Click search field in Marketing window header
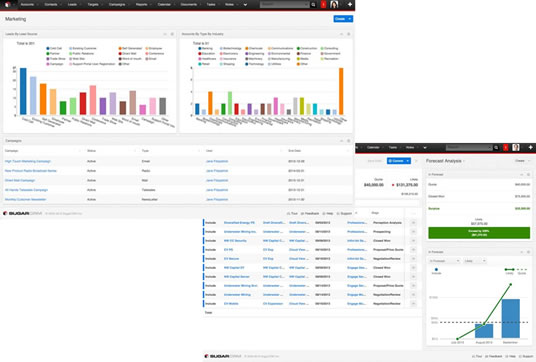 pos(284,5)
